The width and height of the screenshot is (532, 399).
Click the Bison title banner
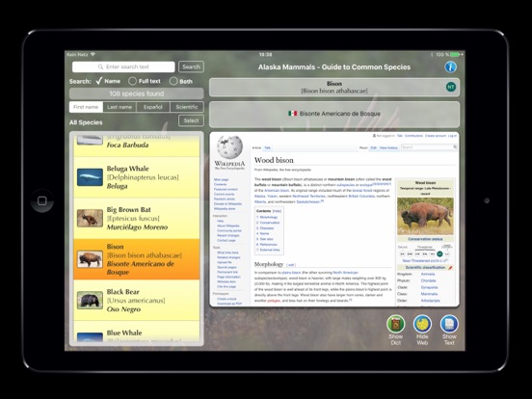click(334, 87)
